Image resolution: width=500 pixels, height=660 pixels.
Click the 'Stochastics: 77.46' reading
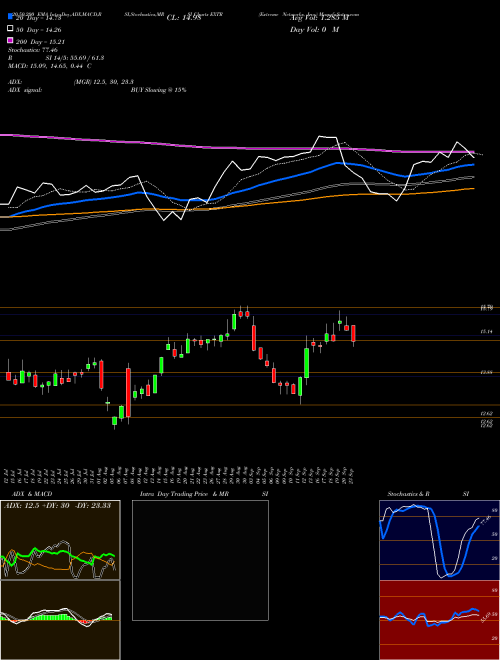click(33, 50)
